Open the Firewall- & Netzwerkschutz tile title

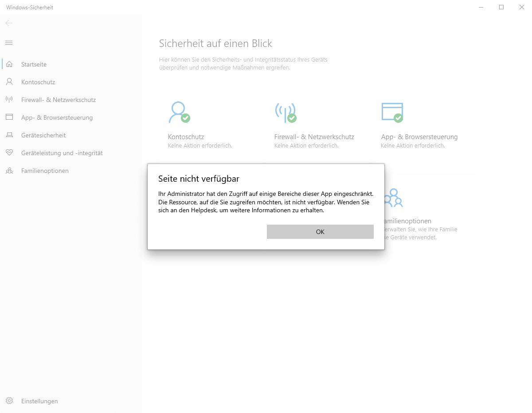tap(314, 137)
